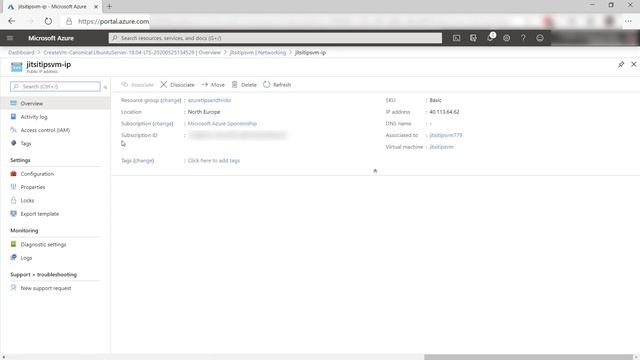Close the jitsitipsvm-ip blade
640x360 pixels.
[x=633, y=64]
